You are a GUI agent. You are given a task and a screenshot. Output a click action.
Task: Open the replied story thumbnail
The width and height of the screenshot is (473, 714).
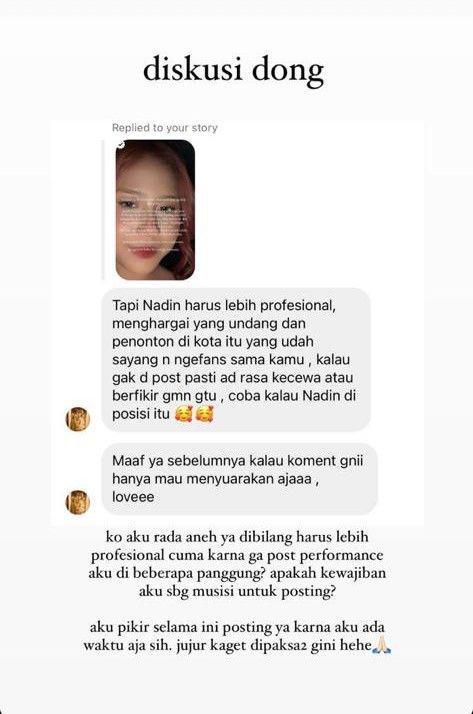pyautogui.click(x=155, y=210)
